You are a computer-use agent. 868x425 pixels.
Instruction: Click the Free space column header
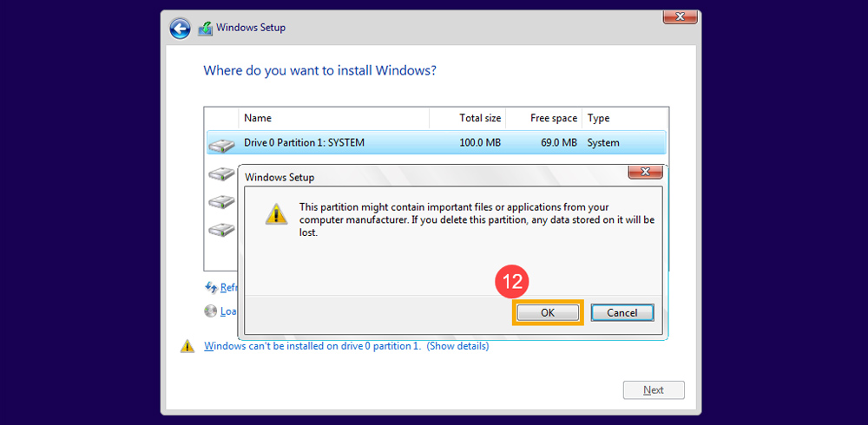pyautogui.click(x=553, y=118)
